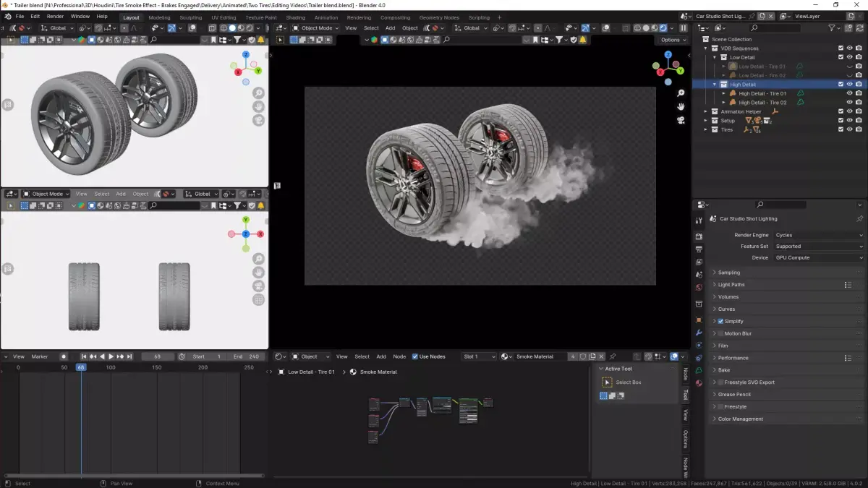This screenshot has height=488, width=868.
Task: Collapse the VDB Sequences collection
Action: (707, 48)
